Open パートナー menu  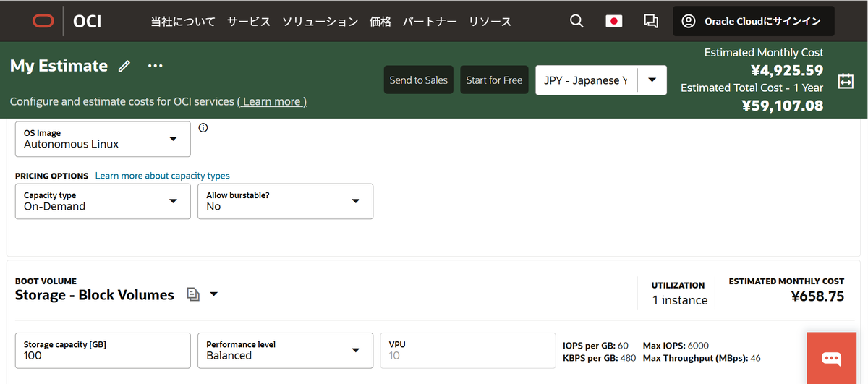[x=430, y=21]
